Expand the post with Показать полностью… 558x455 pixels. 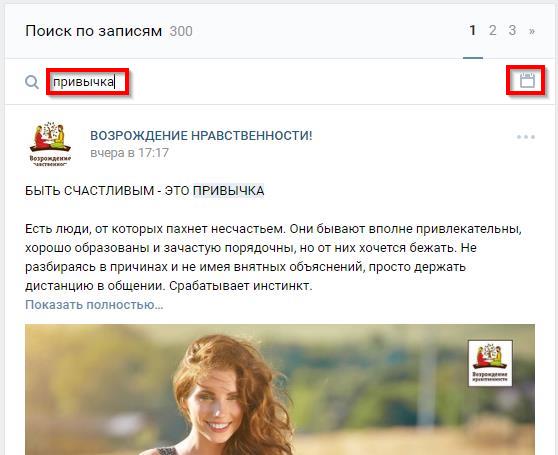pyautogui.click(x=94, y=305)
